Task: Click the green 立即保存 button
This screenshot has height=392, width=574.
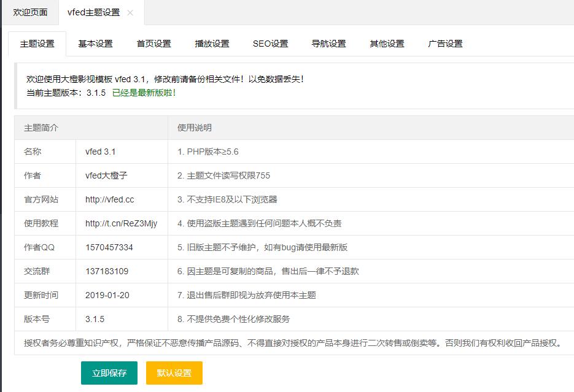Action: [x=109, y=373]
